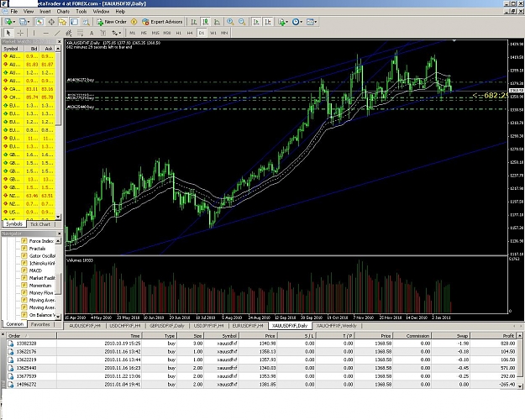Select the text 'A' drawing tool
The width and height of the screenshot is (525, 420).
pyautogui.click(x=92, y=33)
